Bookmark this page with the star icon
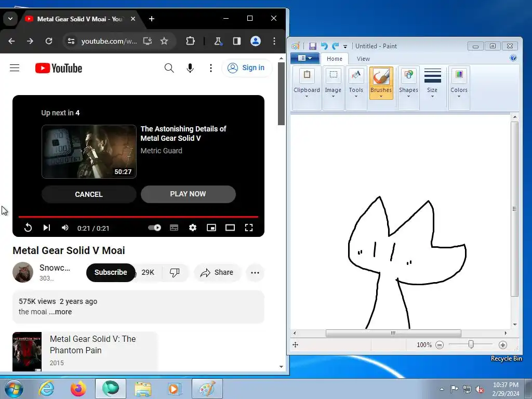 (164, 41)
